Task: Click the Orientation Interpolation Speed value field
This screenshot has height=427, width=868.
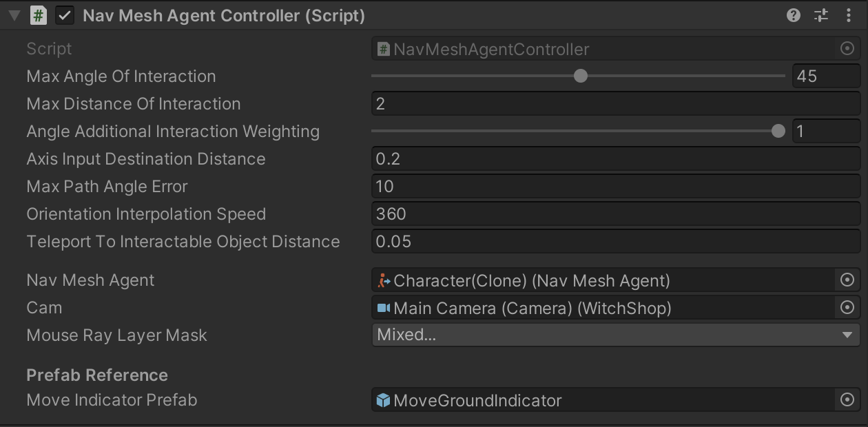Action: click(615, 214)
